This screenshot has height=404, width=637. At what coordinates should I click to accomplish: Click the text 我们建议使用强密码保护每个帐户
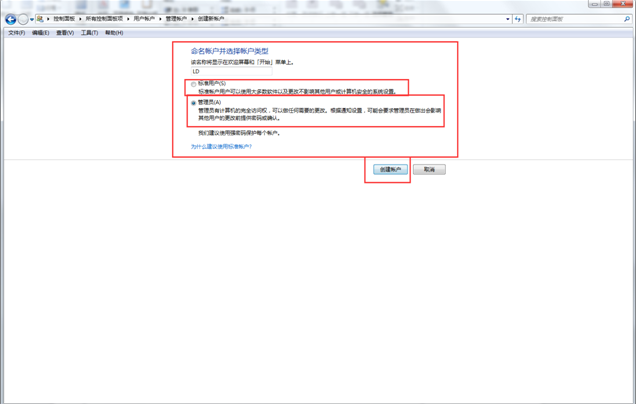tap(239, 133)
